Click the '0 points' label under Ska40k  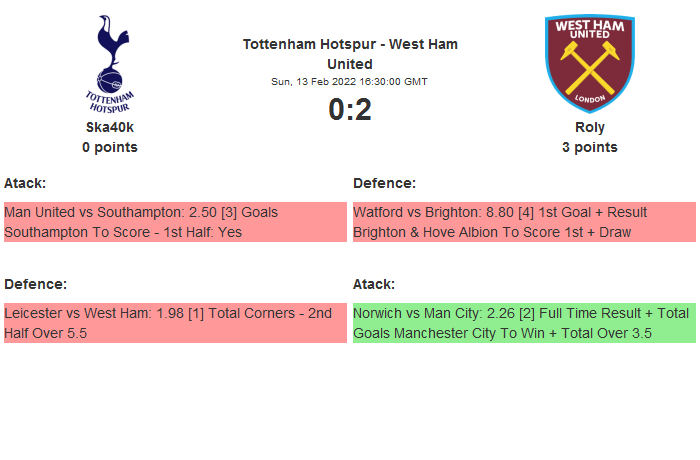[110, 147]
